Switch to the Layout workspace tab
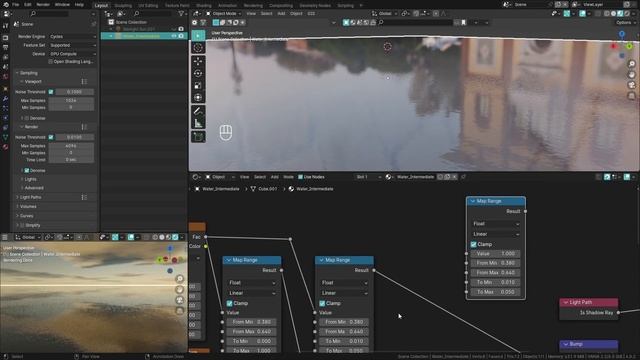Image resolution: width=640 pixels, height=360 pixels. tap(101, 5)
